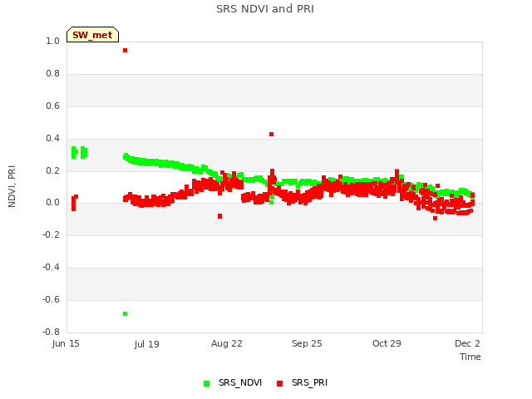Click the 0.0 y-axis tick label

click(x=52, y=203)
